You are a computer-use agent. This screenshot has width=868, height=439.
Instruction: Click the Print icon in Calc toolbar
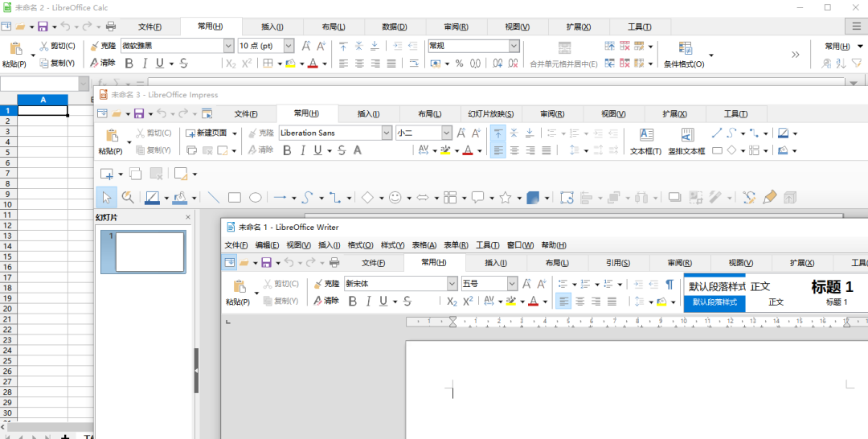coord(111,27)
